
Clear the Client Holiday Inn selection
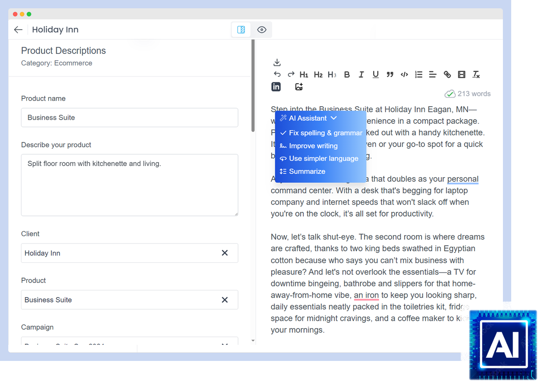click(225, 253)
